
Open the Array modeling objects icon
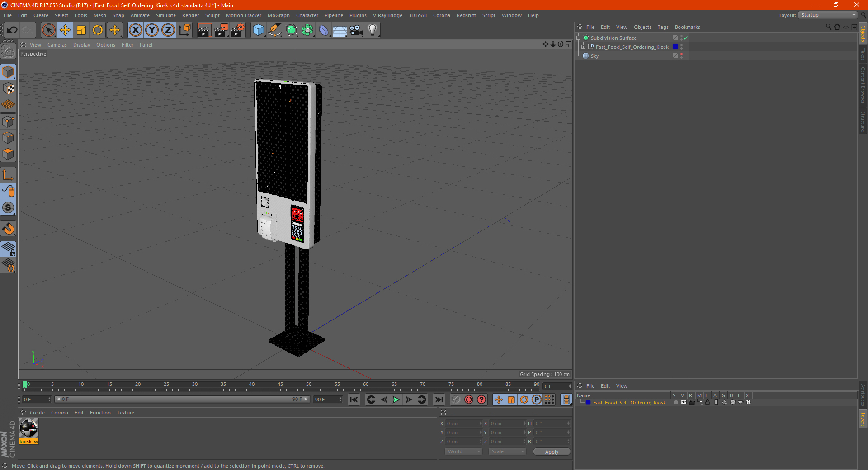click(x=307, y=30)
